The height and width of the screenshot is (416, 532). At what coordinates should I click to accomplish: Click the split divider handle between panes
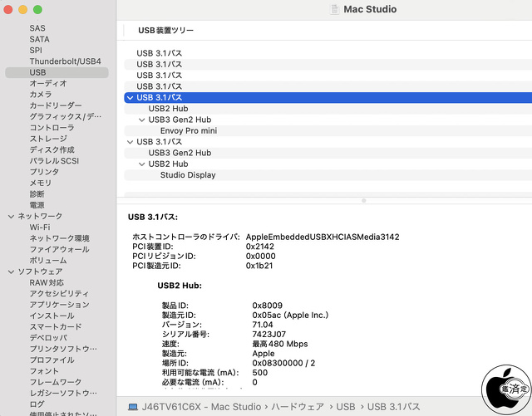coord(363,200)
